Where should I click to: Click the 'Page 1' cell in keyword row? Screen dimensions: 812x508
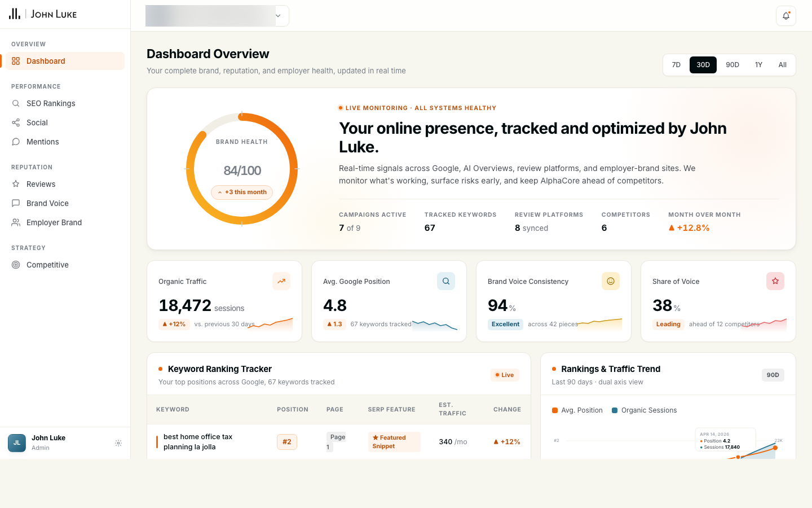tap(337, 442)
